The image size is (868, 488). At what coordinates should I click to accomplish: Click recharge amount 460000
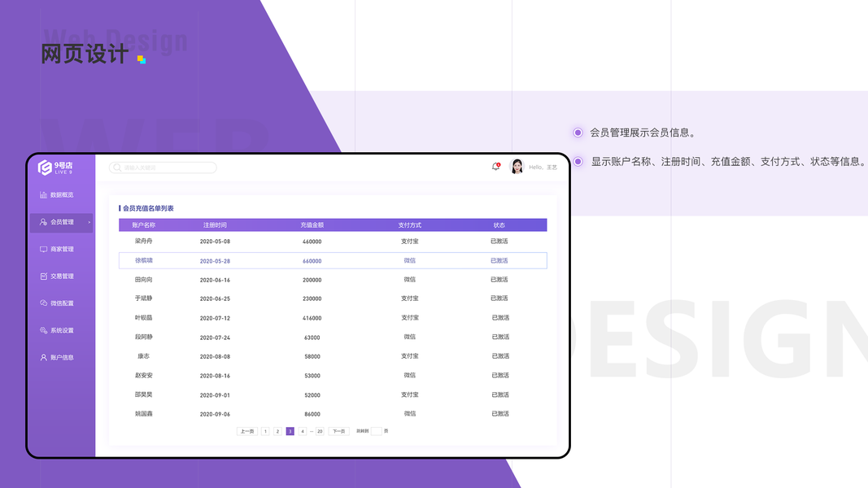312,242
